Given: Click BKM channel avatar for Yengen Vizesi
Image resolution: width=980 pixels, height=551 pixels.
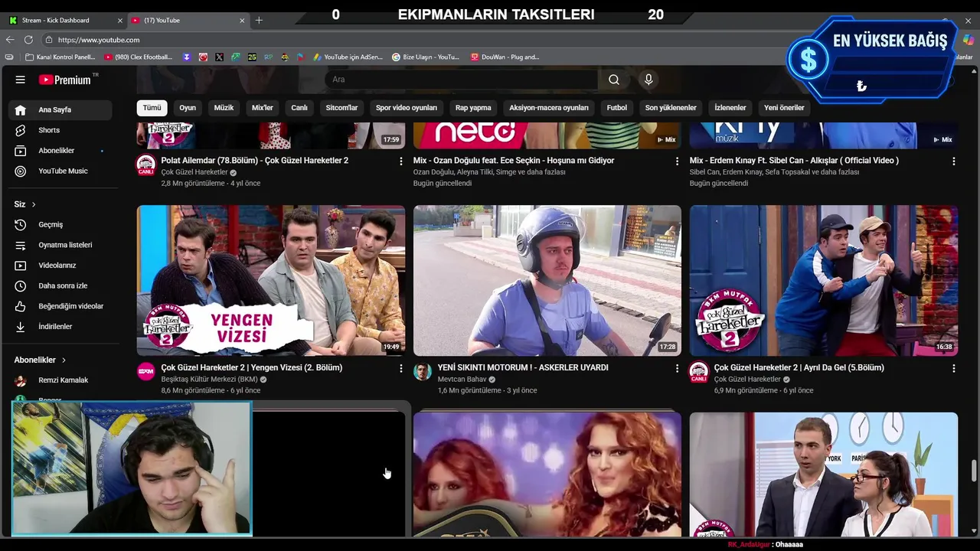Looking at the screenshot, I should [145, 372].
